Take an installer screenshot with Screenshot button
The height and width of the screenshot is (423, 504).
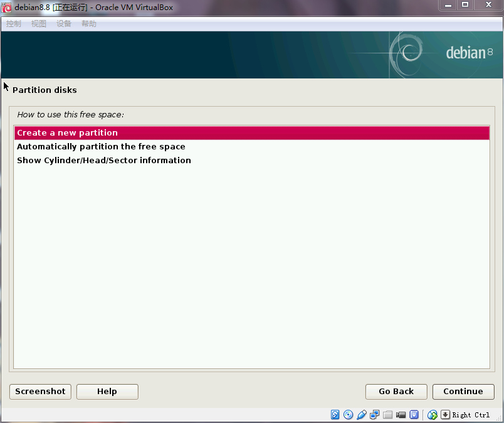pos(40,392)
